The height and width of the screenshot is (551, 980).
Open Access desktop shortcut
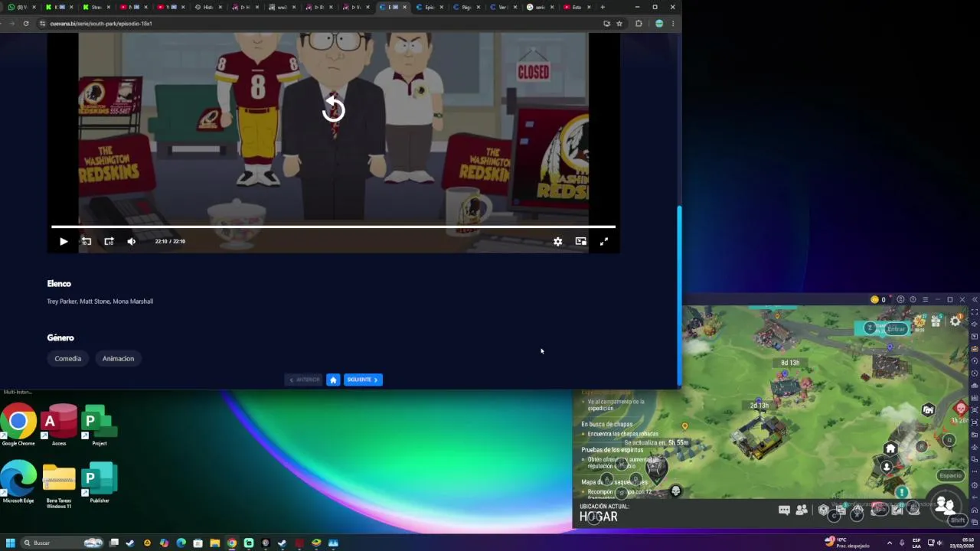point(59,425)
